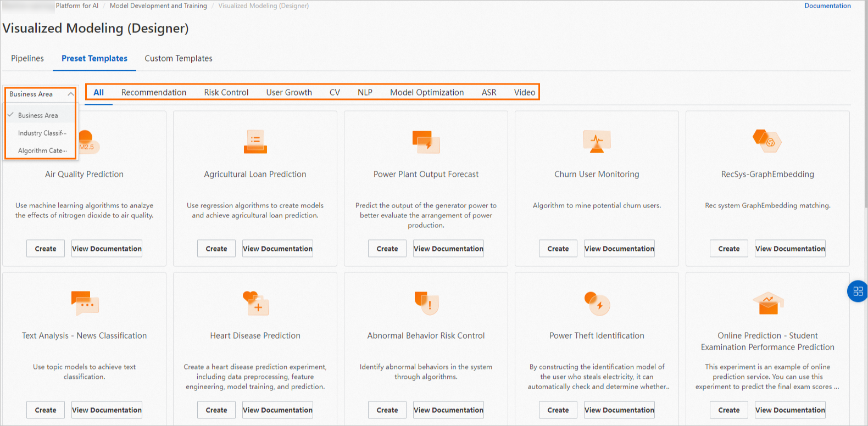The image size is (868, 426).
Task: Click the Abnormal Behavior Risk Control title
Action: pos(426,335)
